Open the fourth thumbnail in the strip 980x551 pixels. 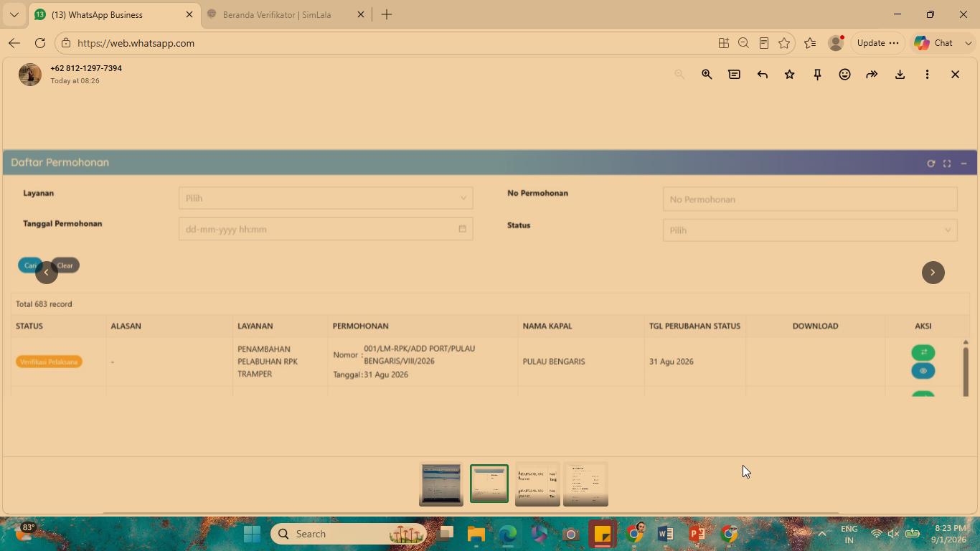[585, 484]
